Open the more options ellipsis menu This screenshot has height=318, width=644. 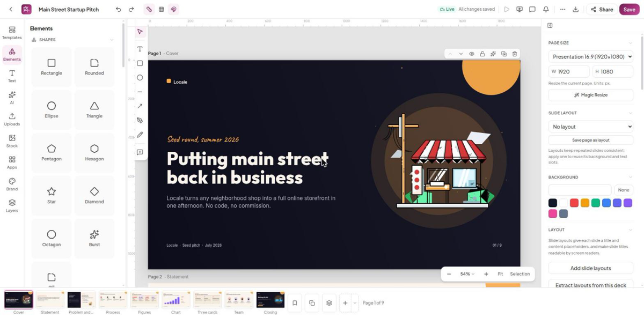(x=562, y=9)
